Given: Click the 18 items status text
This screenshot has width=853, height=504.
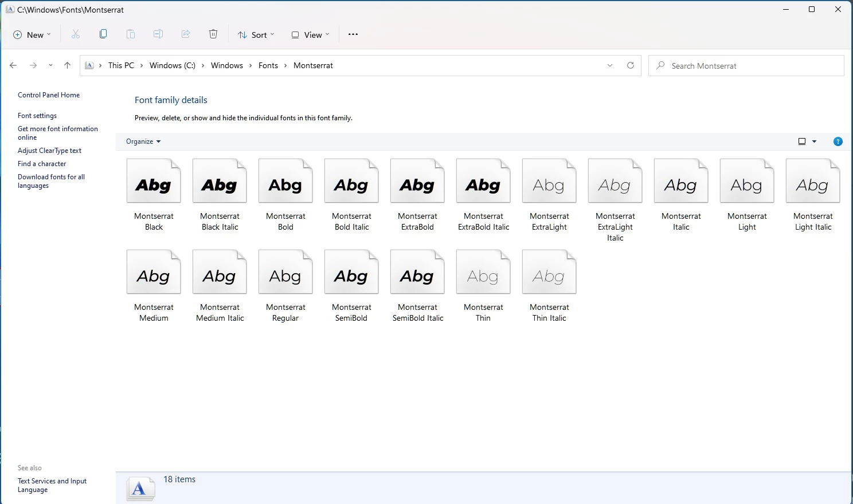Looking at the screenshot, I should [179, 479].
